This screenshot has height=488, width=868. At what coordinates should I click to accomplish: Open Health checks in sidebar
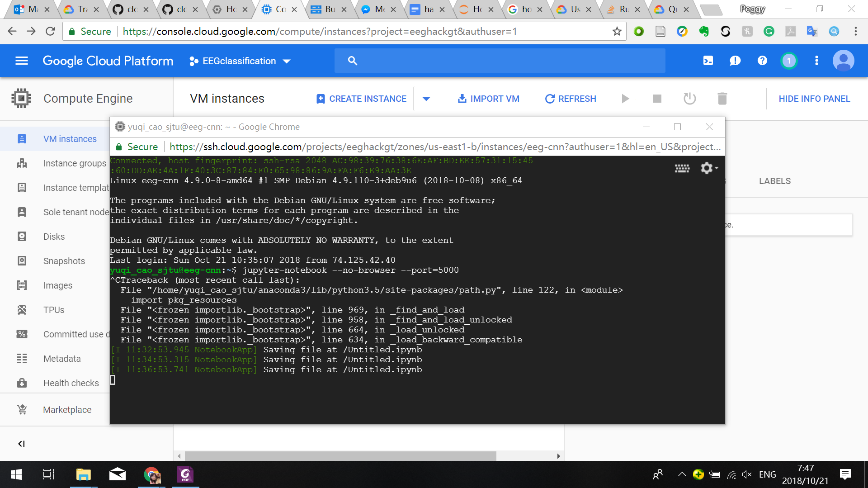[55, 383]
